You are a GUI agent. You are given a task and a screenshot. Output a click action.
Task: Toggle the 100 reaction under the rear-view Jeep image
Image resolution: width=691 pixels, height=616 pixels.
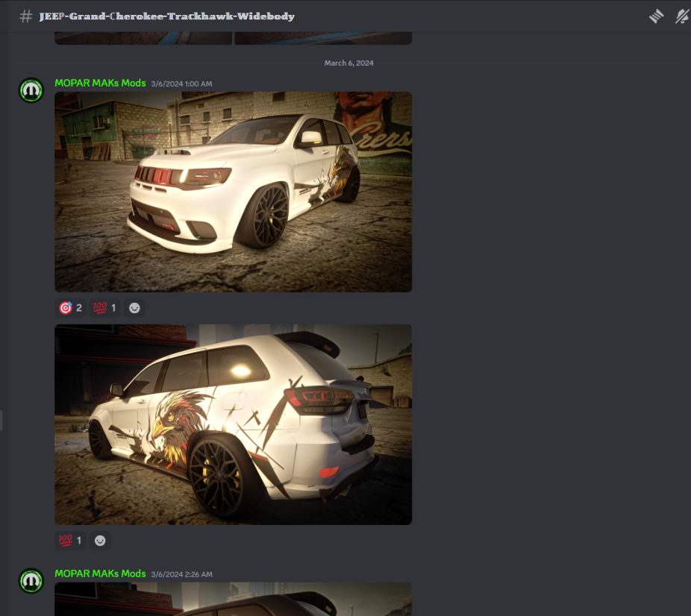(70, 540)
